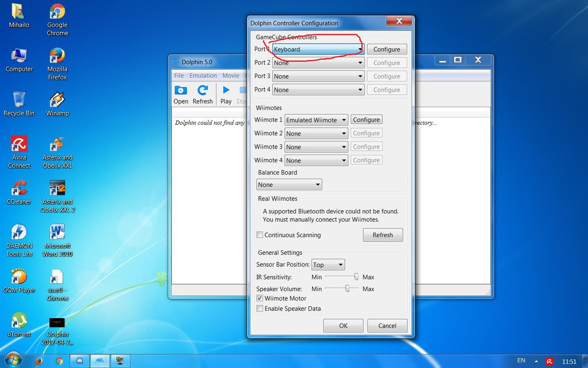Open the Mihailo folder desktop icon
Screen dimensions: 588x368
coord(19,16)
